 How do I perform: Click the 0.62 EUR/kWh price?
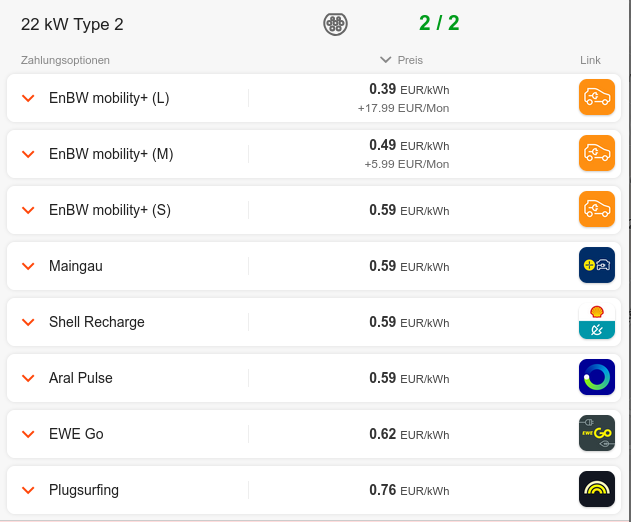(409, 434)
